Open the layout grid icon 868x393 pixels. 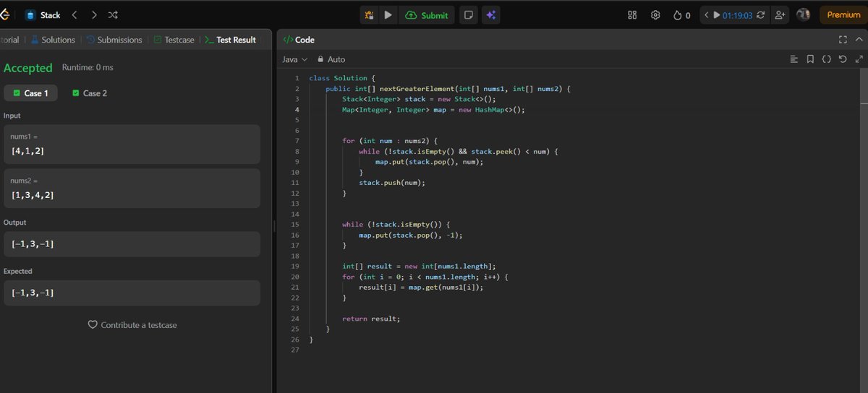(x=632, y=15)
